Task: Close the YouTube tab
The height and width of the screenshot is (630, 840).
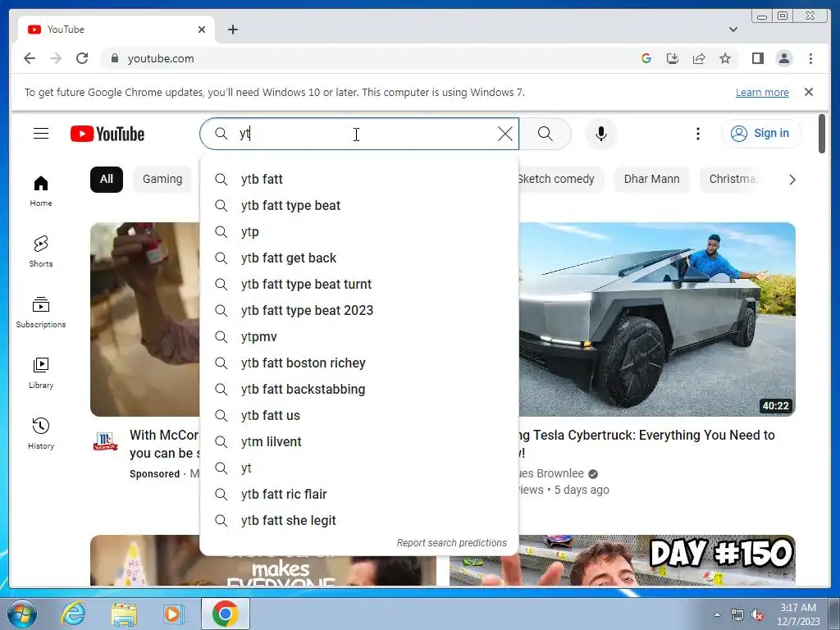Action: (x=202, y=30)
